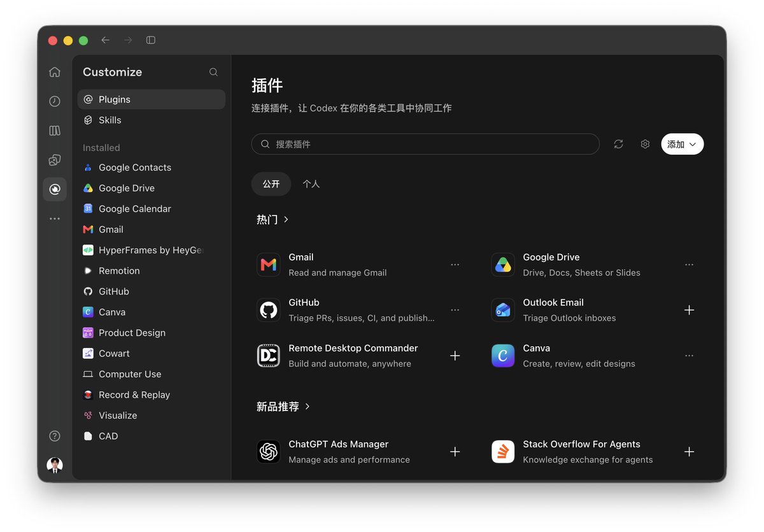Add the ChatGPT Ads Manager plugin

click(x=455, y=452)
